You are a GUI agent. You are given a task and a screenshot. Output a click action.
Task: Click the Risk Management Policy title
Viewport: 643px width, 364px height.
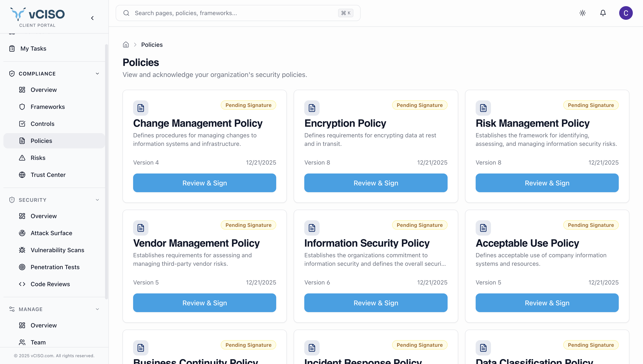[x=532, y=123]
